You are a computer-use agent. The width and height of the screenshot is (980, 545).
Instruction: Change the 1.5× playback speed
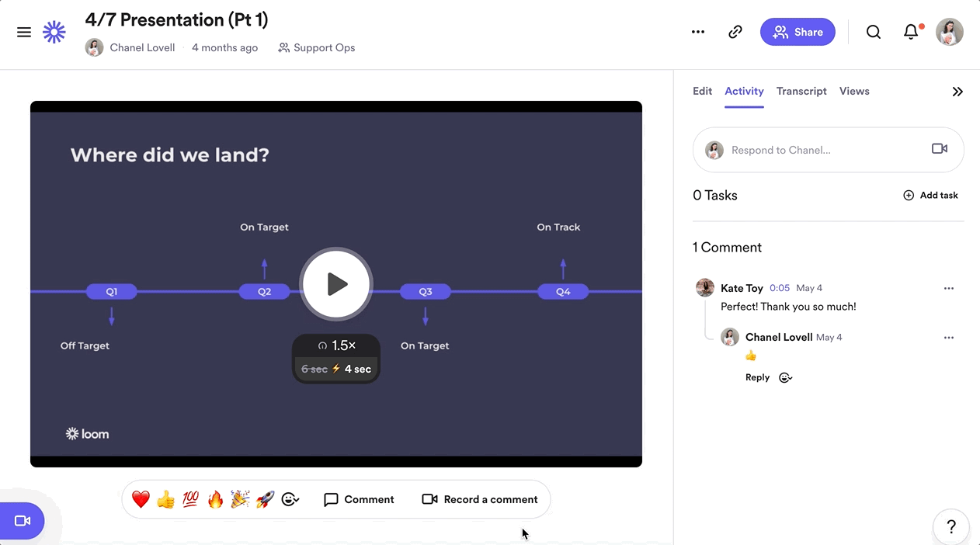coord(336,345)
